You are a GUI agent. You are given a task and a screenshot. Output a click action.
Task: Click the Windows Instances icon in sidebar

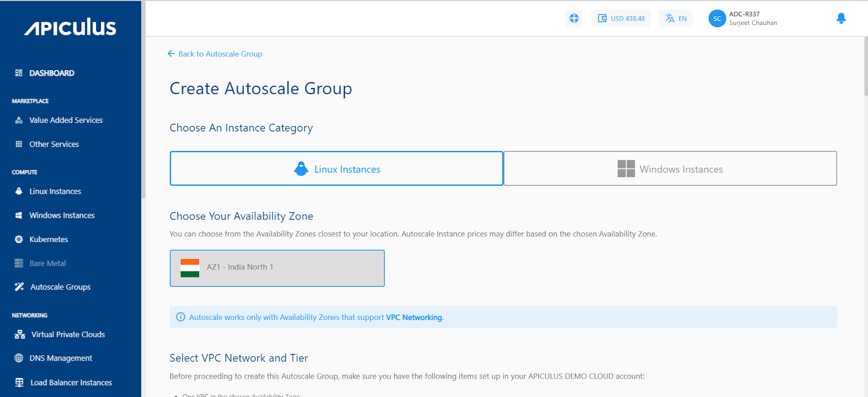click(x=19, y=215)
